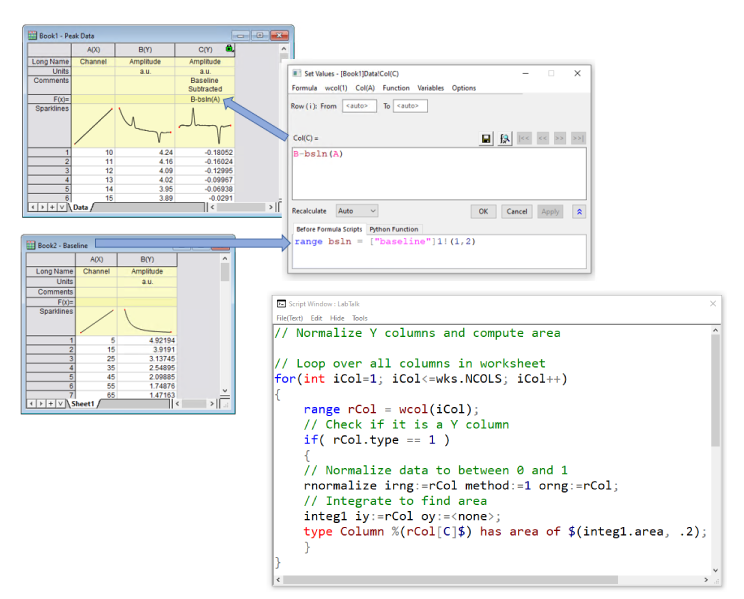The height and width of the screenshot is (599, 744).
Task: Click the Set Values dialog title icon
Action: point(297,73)
